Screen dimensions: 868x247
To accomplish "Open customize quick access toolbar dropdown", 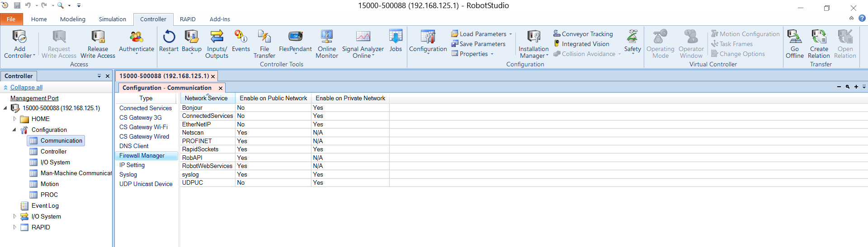I will click(x=79, y=5).
